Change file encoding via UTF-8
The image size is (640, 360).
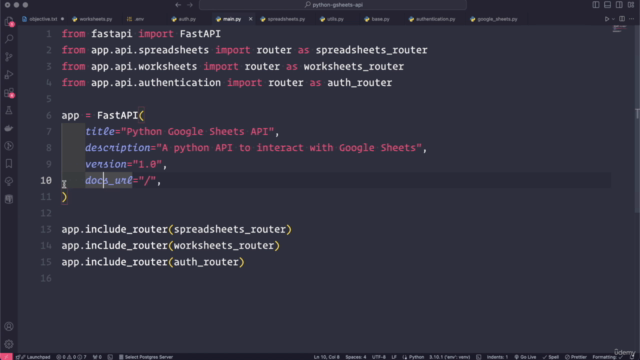pyautogui.click(x=379, y=357)
